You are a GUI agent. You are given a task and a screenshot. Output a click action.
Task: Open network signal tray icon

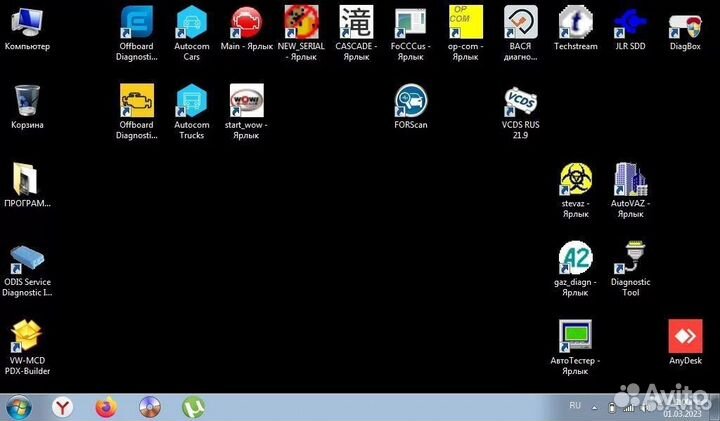click(628, 408)
